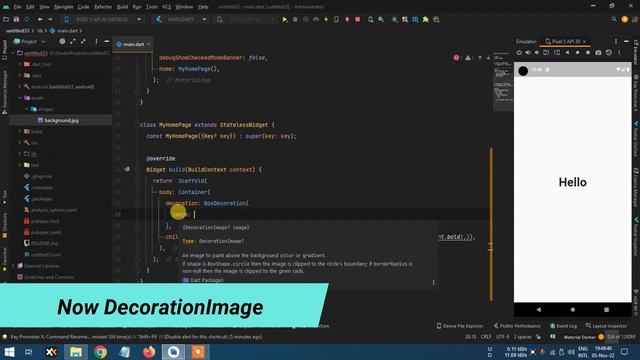
Task: Open the Windows notification center icon
Action: 624,351
